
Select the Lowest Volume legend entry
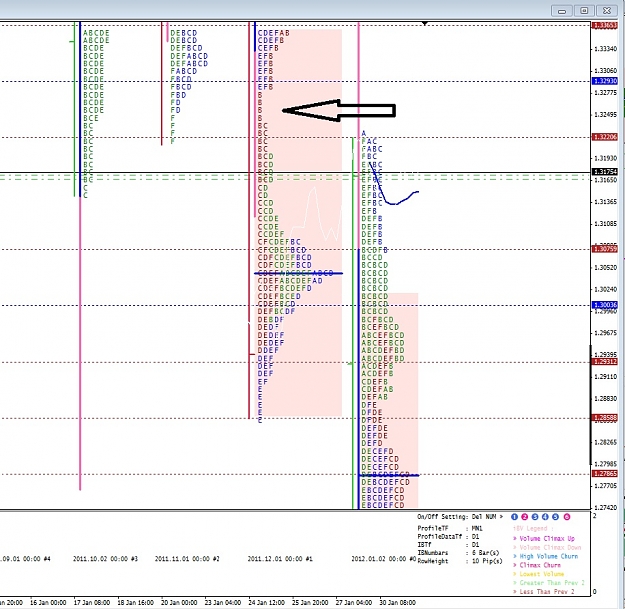(x=538, y=574)
